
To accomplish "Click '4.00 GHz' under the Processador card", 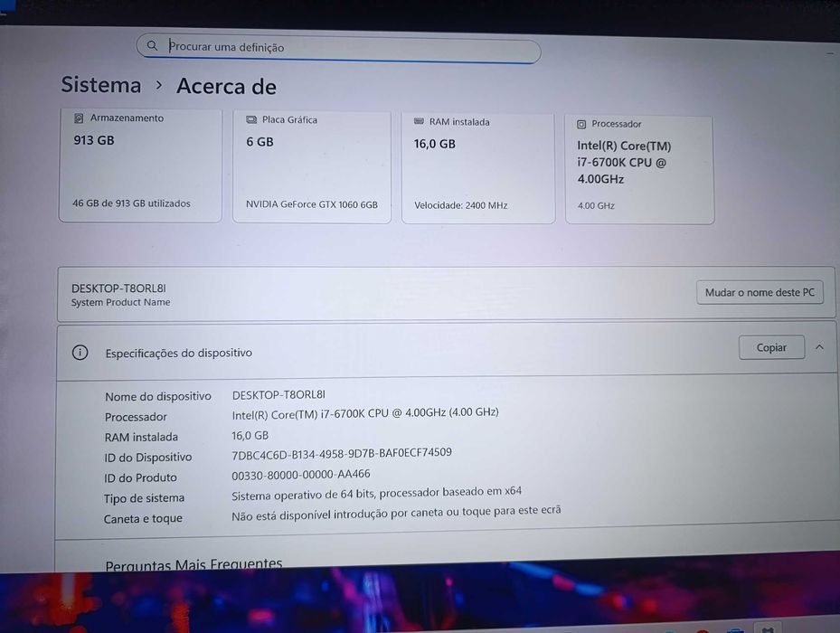I will click(x=596, y=206).
